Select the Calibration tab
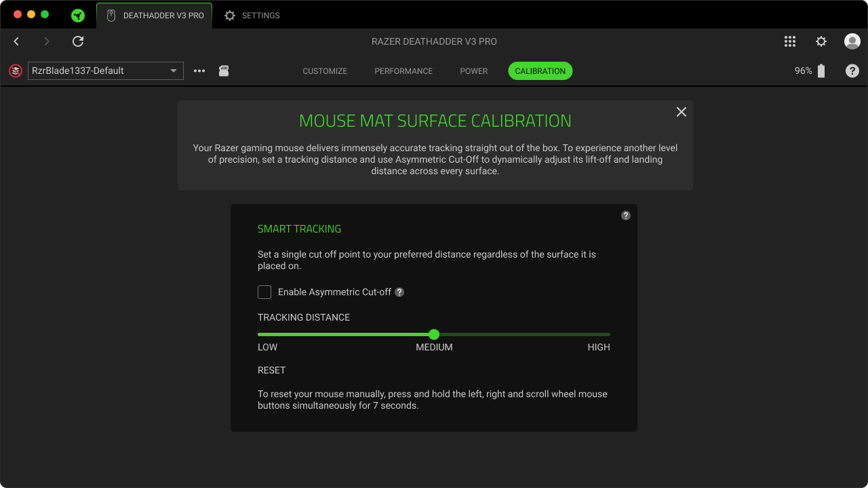 tap(540, 70)
